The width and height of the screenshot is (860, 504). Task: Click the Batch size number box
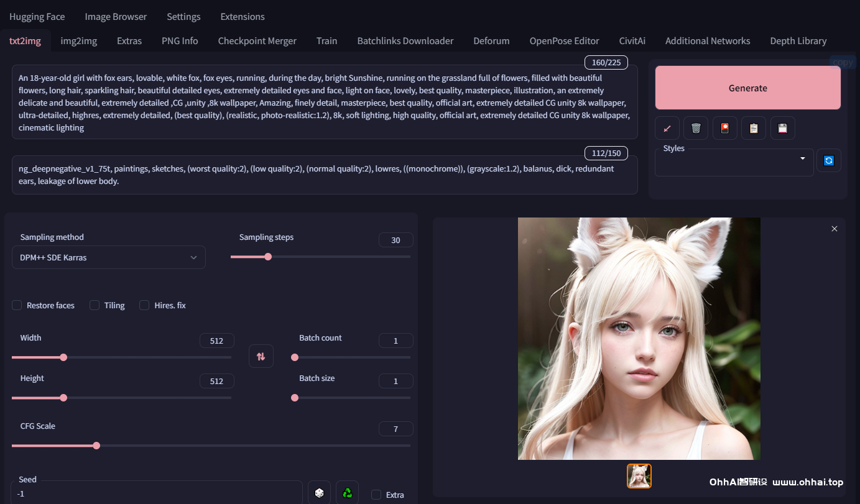point(396,381)
